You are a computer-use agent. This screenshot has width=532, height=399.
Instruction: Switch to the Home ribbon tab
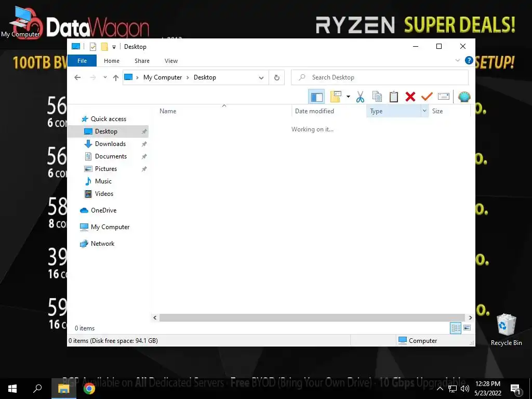tap(112, 61)
